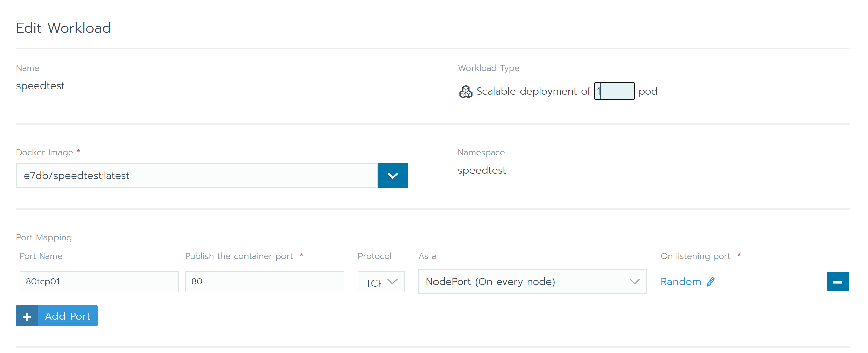Click the Docker Image dropdown chevron

(x=392, y=175)
